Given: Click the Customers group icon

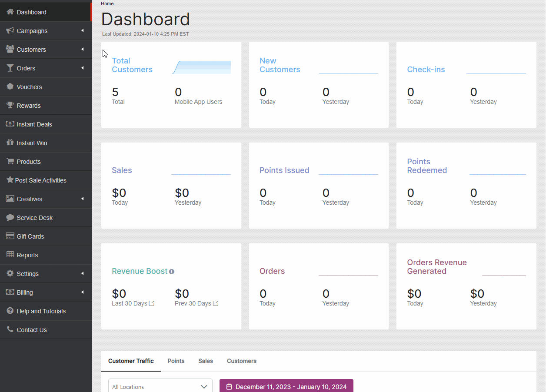Looking at the screenshot, I should [10, 49].
